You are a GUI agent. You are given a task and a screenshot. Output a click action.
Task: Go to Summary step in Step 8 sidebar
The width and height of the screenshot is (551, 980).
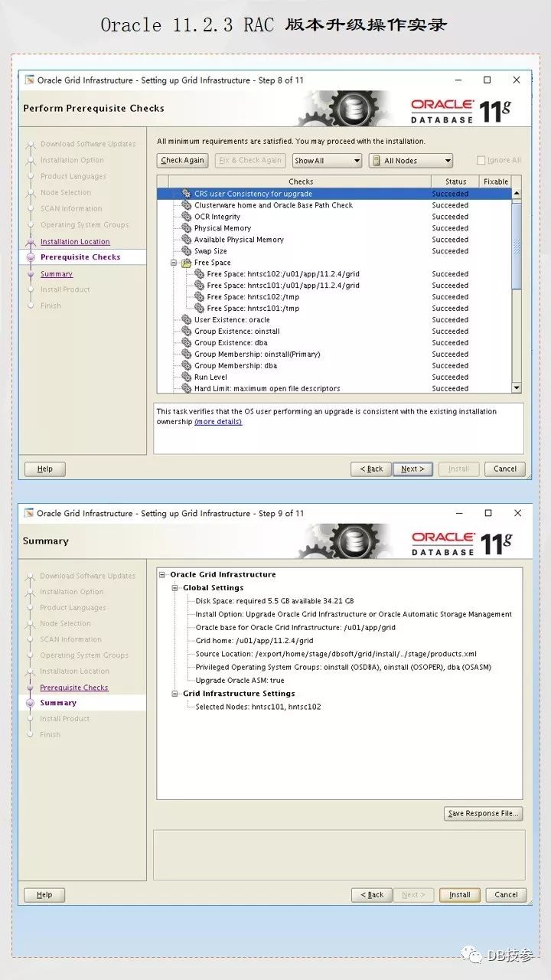[57, 273]
